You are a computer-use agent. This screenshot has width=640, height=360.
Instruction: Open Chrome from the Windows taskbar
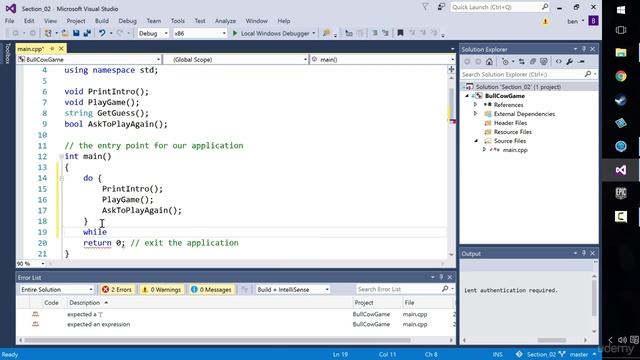[621, 76]
